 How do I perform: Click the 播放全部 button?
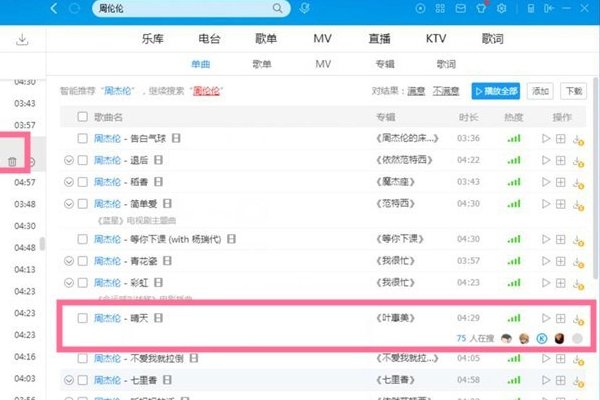click(496, 91)
